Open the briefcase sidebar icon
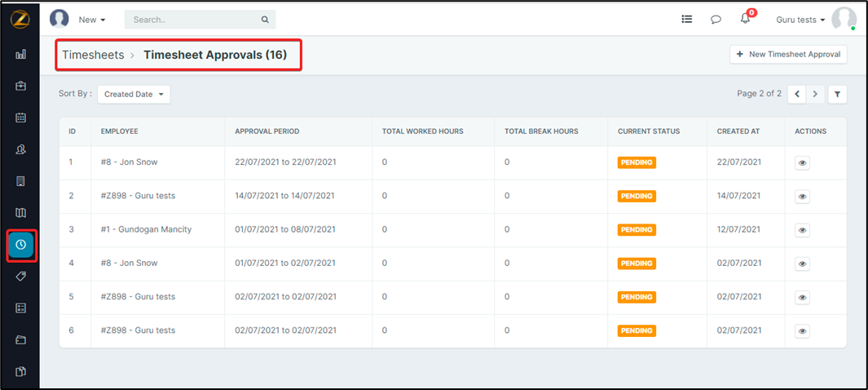Viewport: 868px width, 390px height. pyautogui.click(x=21, y=86)
